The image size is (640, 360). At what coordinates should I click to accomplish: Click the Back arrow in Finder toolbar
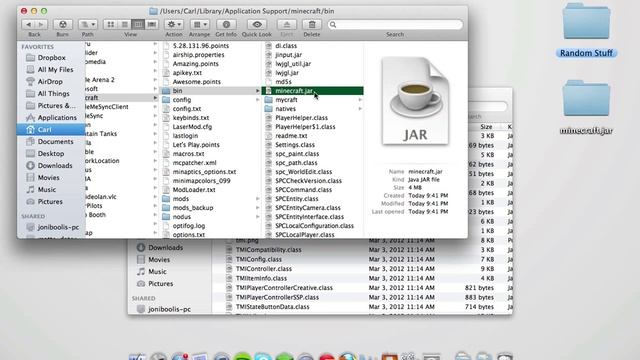tap(28, 24)
